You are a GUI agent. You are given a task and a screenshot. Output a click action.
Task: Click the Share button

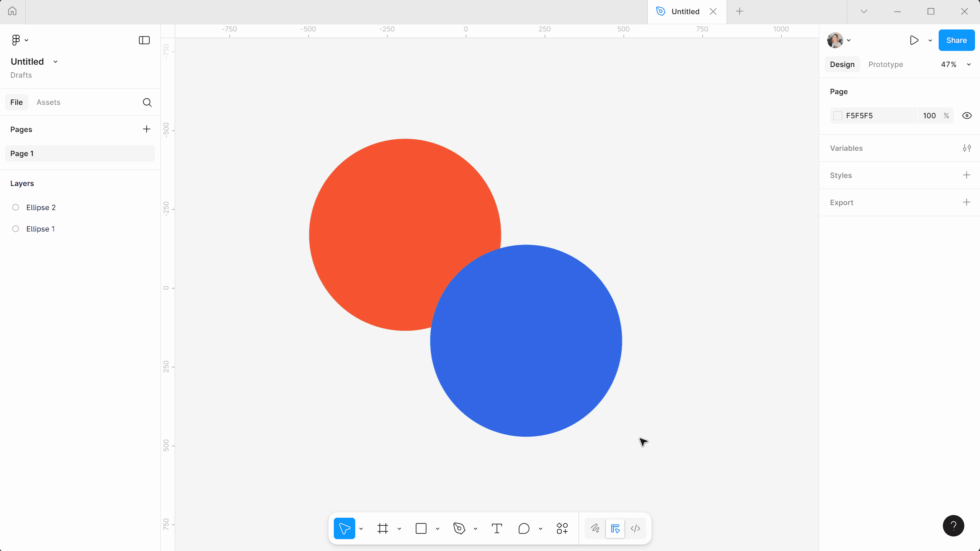pyautogui.click(x=956, y=40)
